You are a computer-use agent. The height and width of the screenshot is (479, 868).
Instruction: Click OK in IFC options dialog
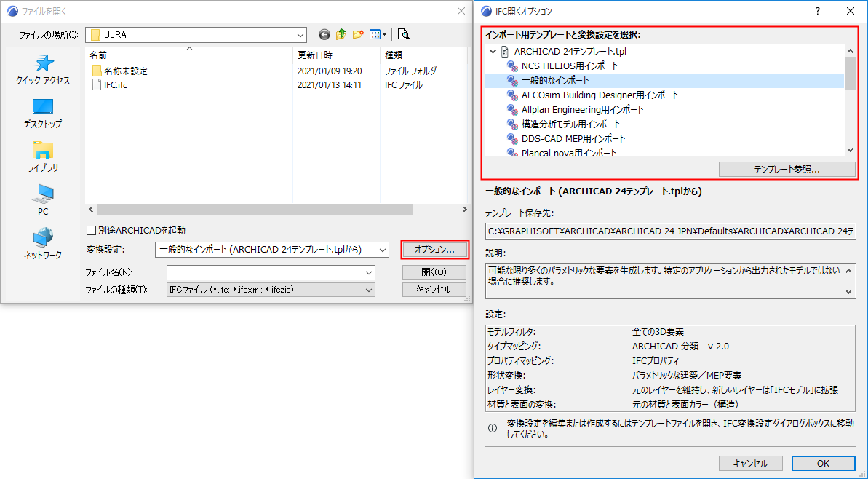point(823,464)
